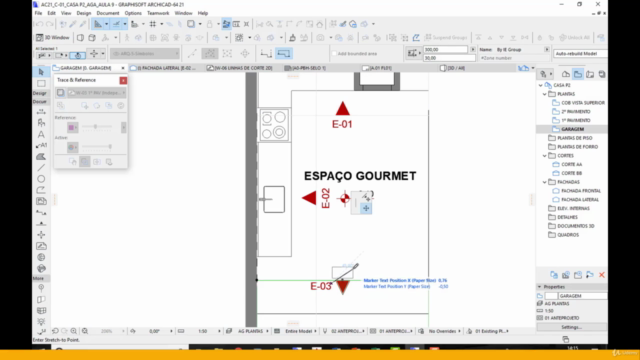The width and height of the screenshot is (640, 360).
Task: Collapse the PLANTAS folder
Action: [545, 94]
